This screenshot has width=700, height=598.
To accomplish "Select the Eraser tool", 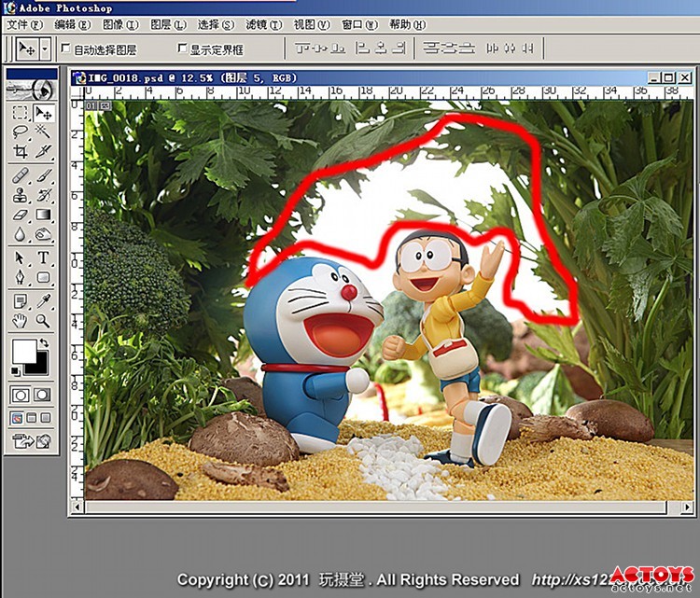I will tap(21, 215).
